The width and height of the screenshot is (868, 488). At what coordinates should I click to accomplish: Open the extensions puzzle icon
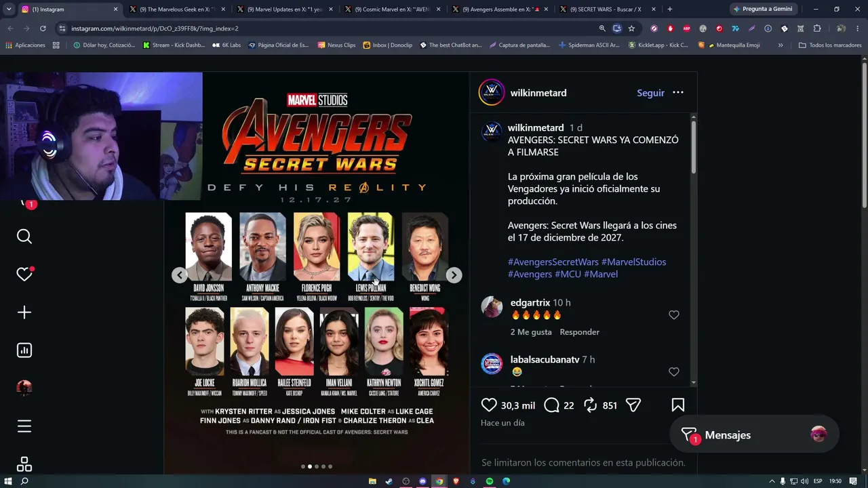(x=817, y=28)
